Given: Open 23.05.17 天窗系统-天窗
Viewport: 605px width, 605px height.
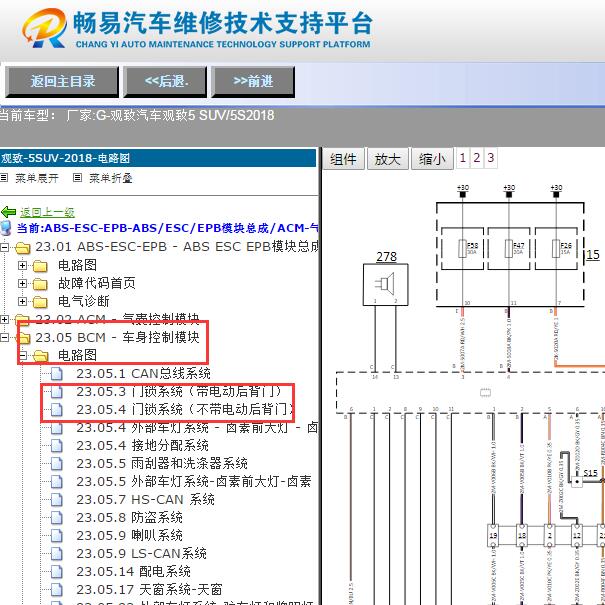Looking at the screenshot, I should (x=149, y=590).
